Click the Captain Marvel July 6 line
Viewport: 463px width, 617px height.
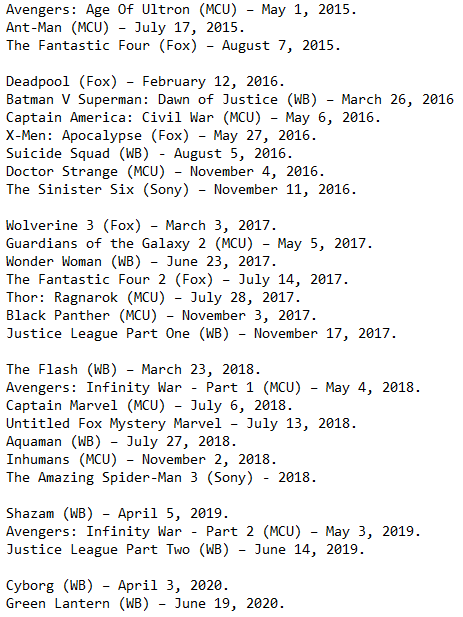[x=149, y=406]
